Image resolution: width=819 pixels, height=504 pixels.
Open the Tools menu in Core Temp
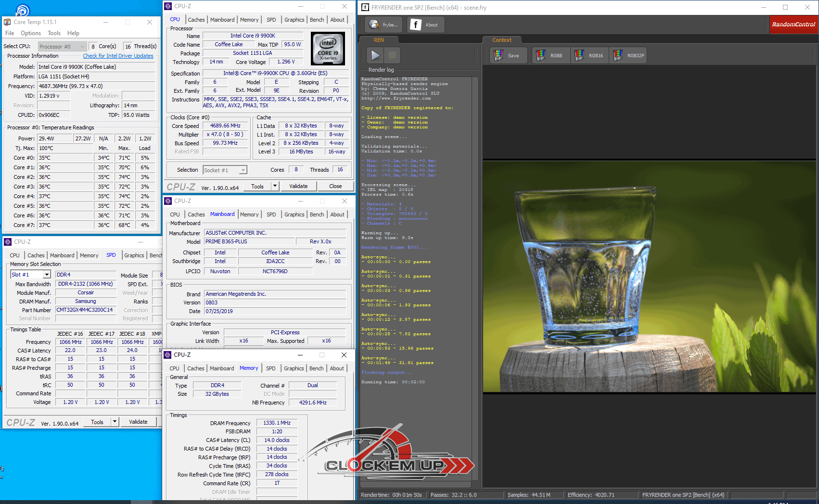pos(54,33)
